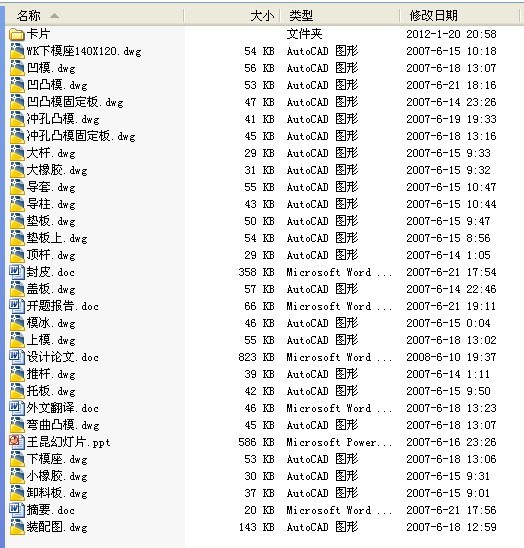Select the icon of 模冰.dwg
Screen dimensions: 524x548
click(17, 323)
